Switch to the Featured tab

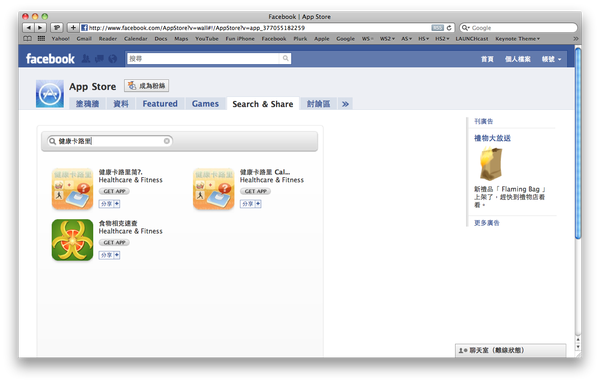click(160, 104)
